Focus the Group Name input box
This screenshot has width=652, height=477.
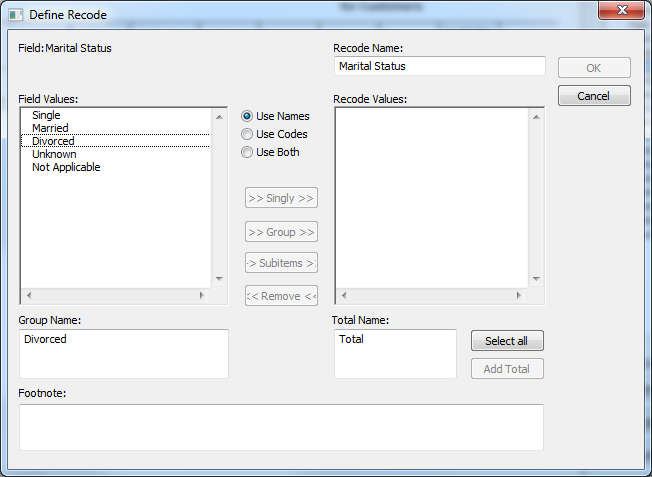click(x=123, y=354)
